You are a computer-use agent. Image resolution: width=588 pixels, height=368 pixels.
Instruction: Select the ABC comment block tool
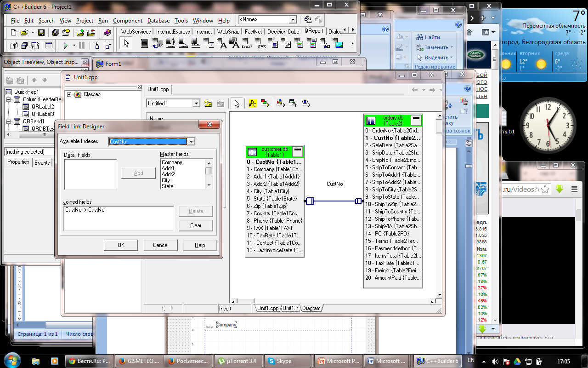pyautogui.click(x=253, y=103)
